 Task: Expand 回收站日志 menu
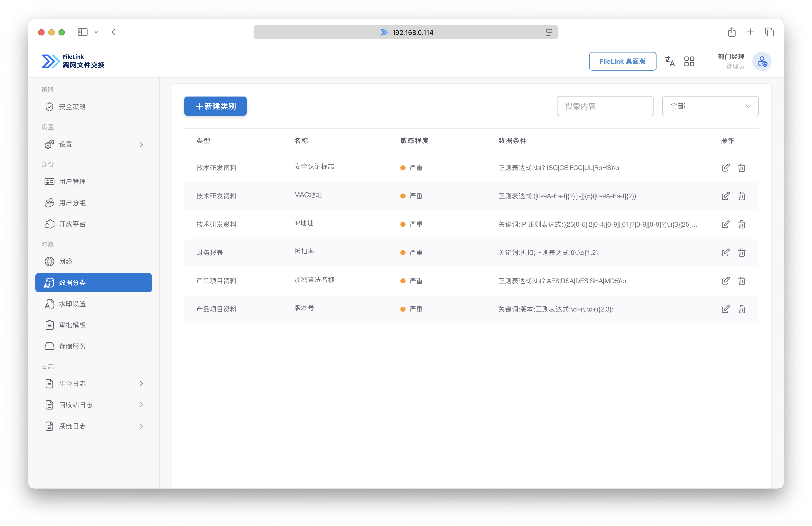(93, 405)
